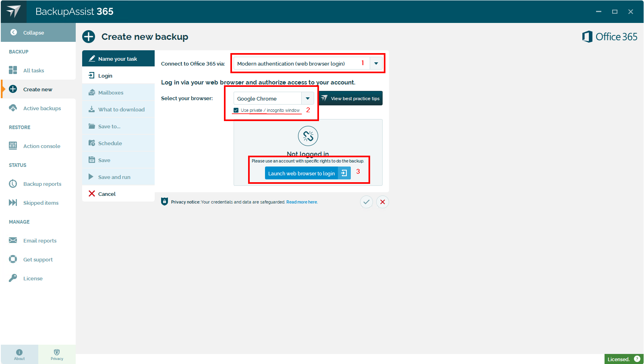644x364 pixels.
Task: Click the Login step arrow icon
Action: tap(91, 75)
